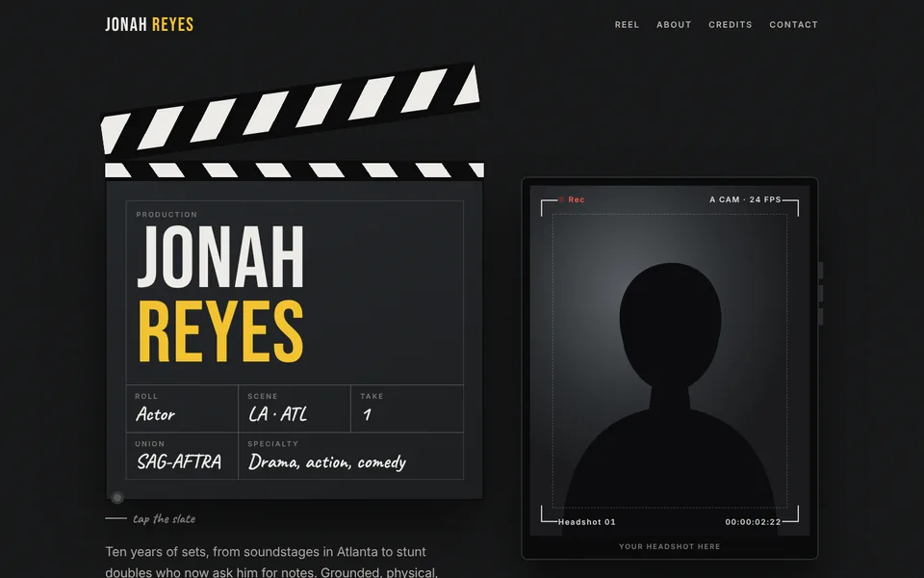Click 'YOUR HEADSHOT HERE' caption
The image size is (924, 578).
point(670,547)
